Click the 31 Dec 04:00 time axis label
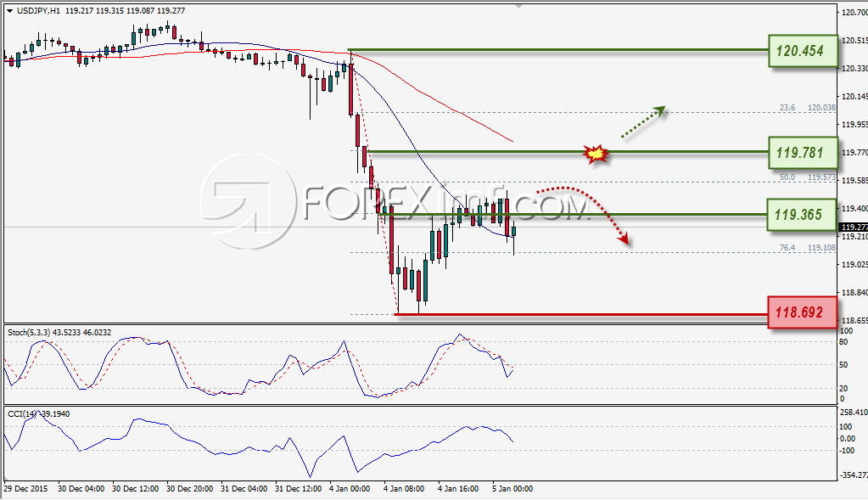 pyautogui.click(x=244, y=489)
